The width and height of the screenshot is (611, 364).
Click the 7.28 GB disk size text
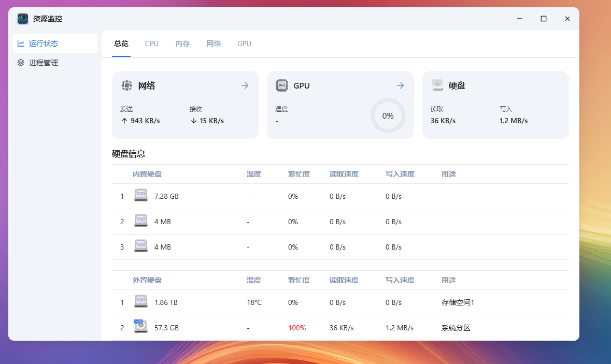(x=166, y=196)
